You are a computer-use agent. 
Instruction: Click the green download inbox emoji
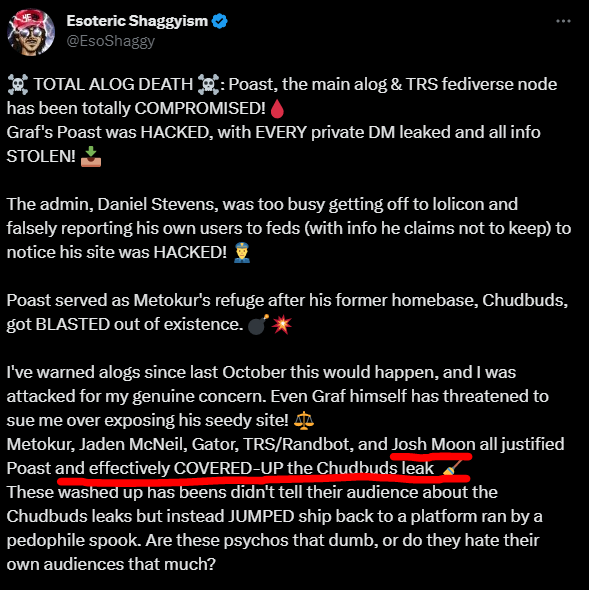coord(91,157)
